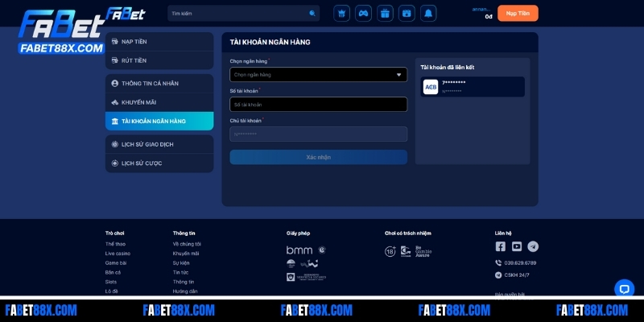The height and width of the screenshot is (322, 644).
Task: Open the Lô đề footer link
Action: tap(112, 291)
